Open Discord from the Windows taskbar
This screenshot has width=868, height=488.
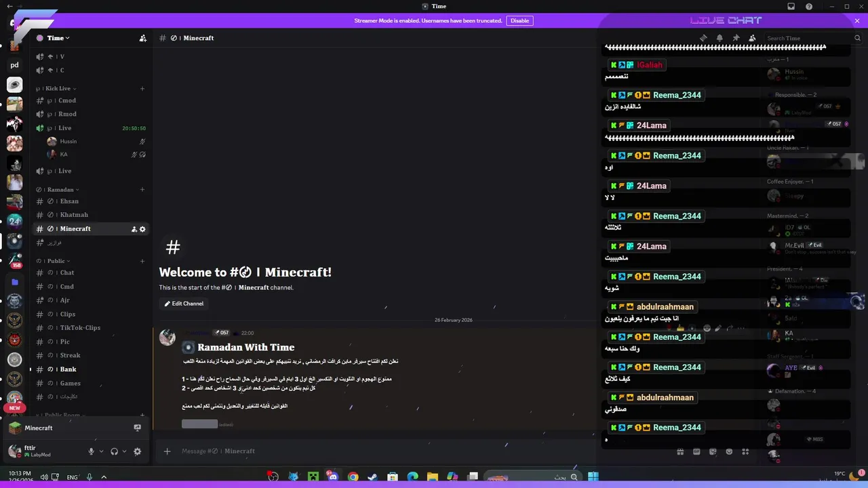click(332, 476)
